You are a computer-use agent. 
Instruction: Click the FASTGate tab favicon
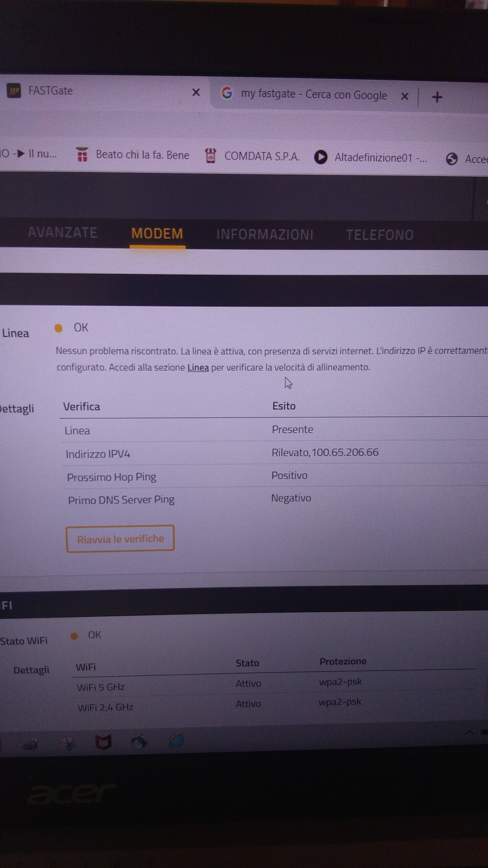click(14, 90)
